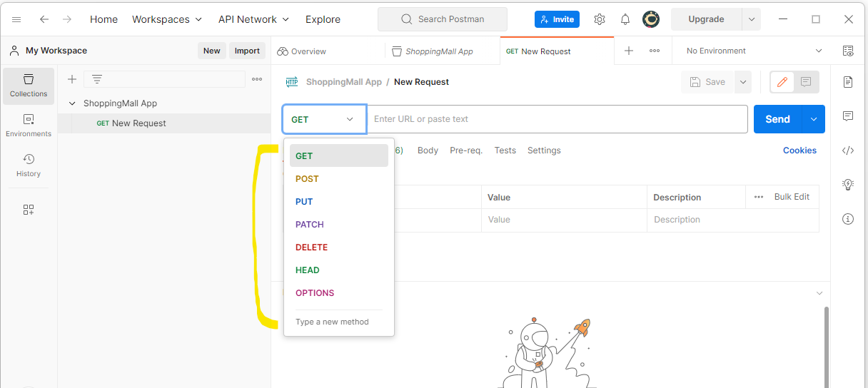Open the documentation icon in right sidebar
Image resolution: width=868 pixels, height=388 pixels.
tap(848, 82)
